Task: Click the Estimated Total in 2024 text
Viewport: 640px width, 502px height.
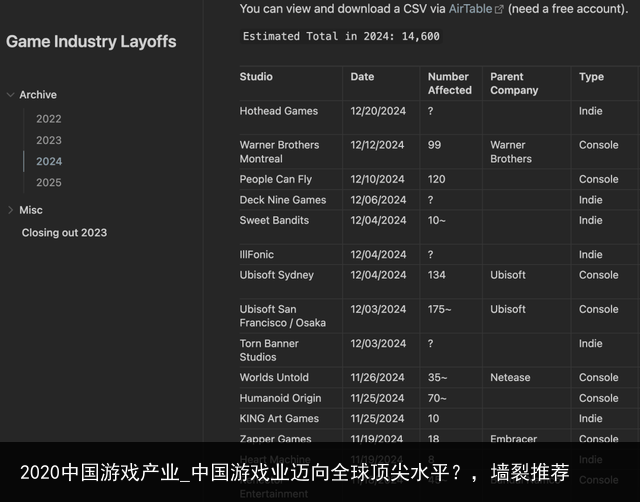Action: tap(341, 36)
